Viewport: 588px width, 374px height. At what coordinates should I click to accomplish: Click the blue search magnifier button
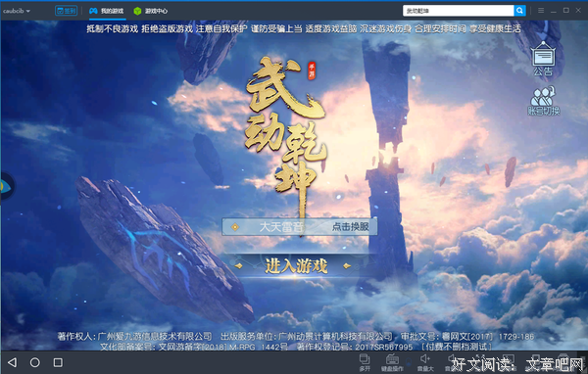(x=519, y=11)
